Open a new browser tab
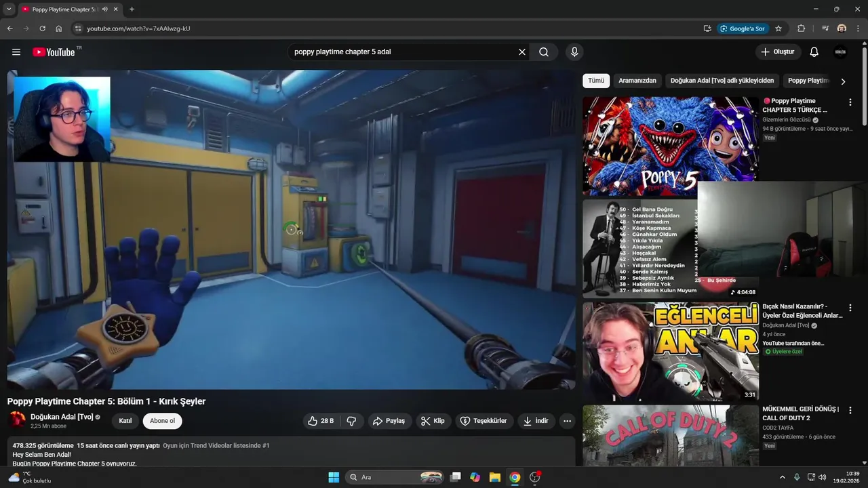The image size is (868, 488). coord(132,9)
